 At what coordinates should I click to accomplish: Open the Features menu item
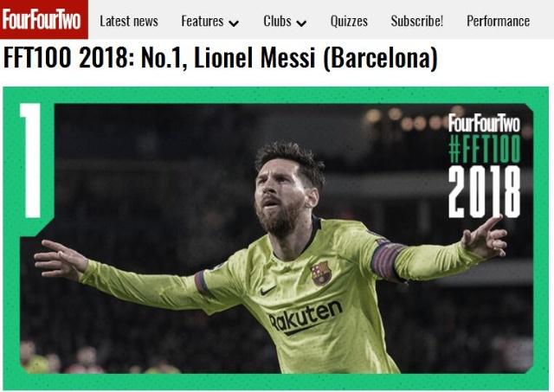pos(202,21)
